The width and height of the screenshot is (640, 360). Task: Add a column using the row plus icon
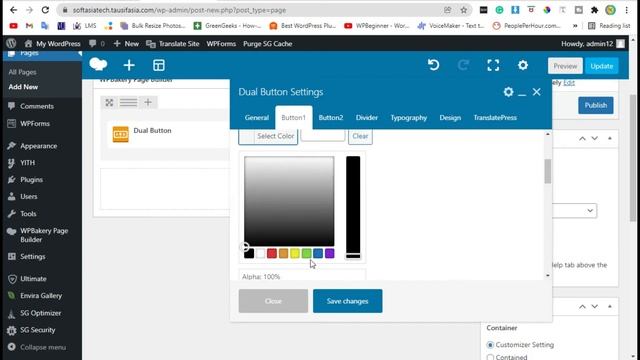point(148,102)
